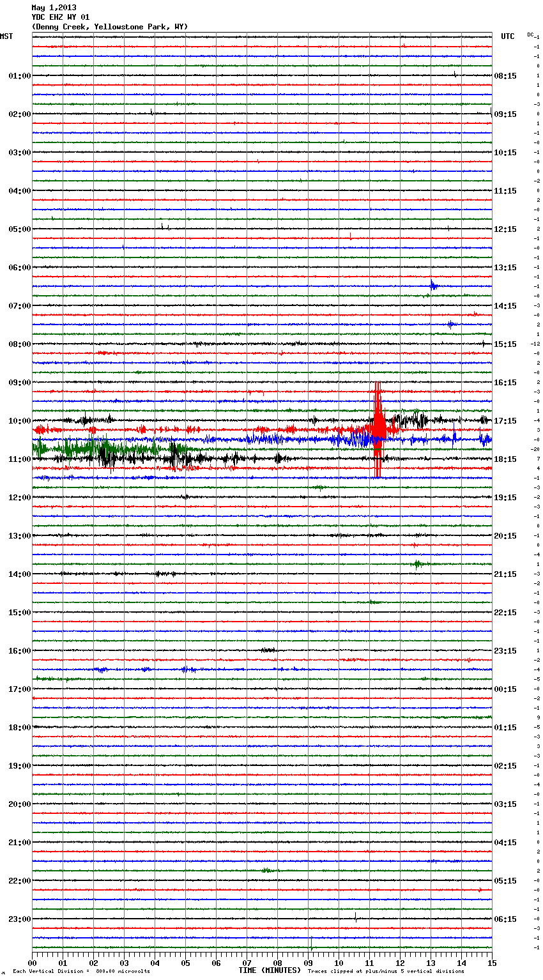543x980 pixels.
Task: Click the 09:15 UTC row label
Action: tap(505, 114)
